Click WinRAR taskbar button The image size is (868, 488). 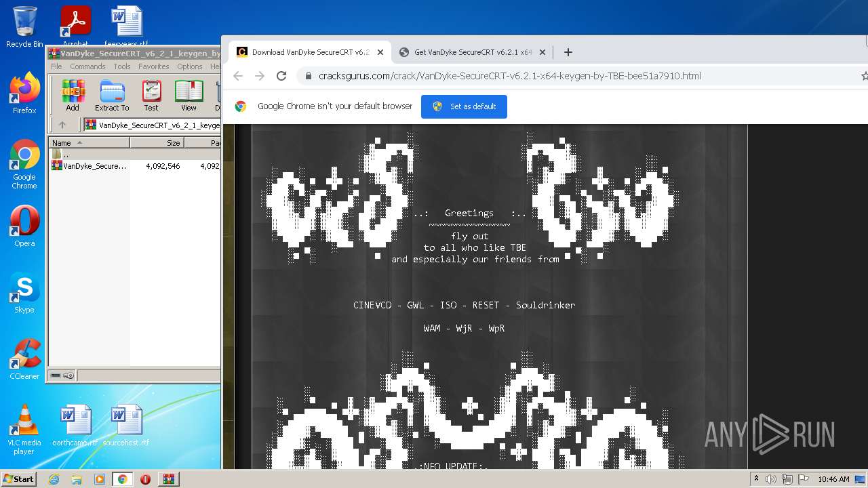coord(169,479)
